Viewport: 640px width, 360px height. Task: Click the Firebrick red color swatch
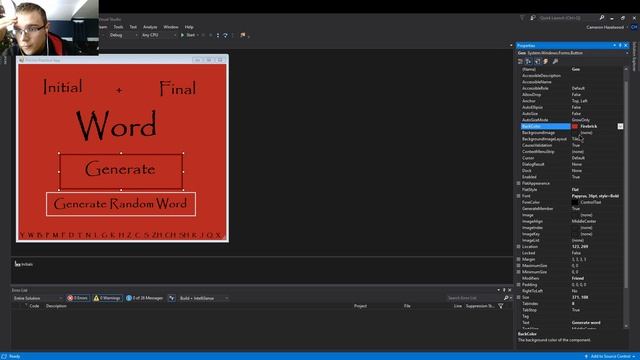pos(575,127)
